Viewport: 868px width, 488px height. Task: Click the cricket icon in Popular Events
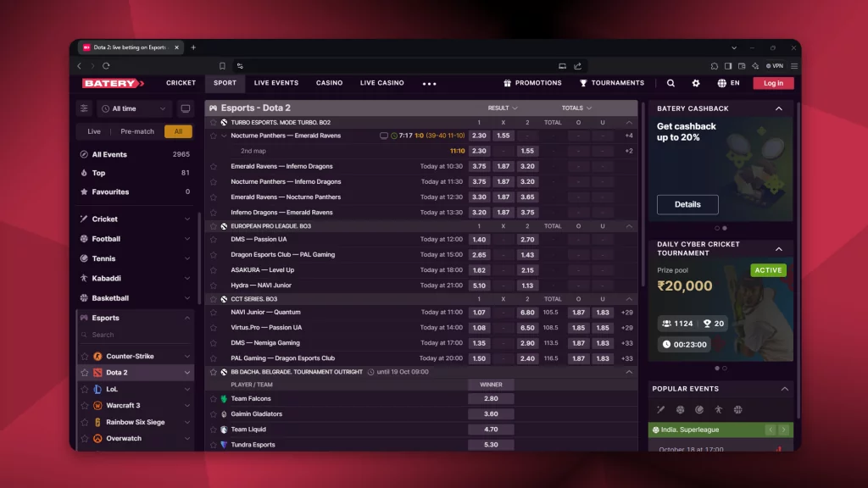pyautogui.click(x=661, y=409)
